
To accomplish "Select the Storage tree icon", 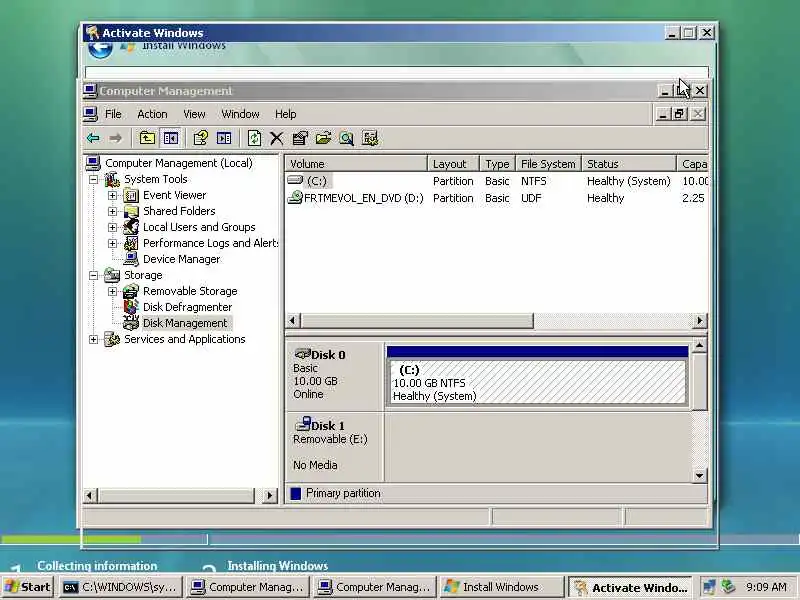I will pos(112,275).
